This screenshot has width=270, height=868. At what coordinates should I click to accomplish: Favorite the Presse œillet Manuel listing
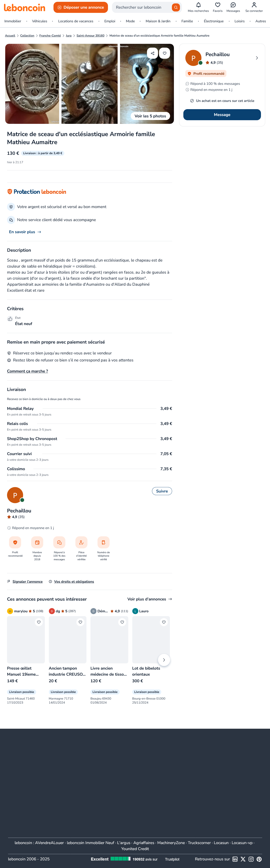[x=39, y=622]
